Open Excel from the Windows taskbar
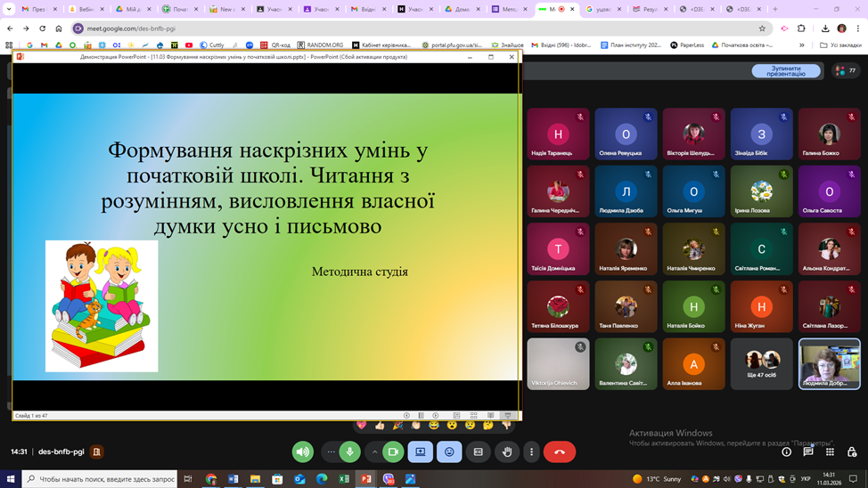Viewport: 868px width, 488px height. tap(344, 479)
